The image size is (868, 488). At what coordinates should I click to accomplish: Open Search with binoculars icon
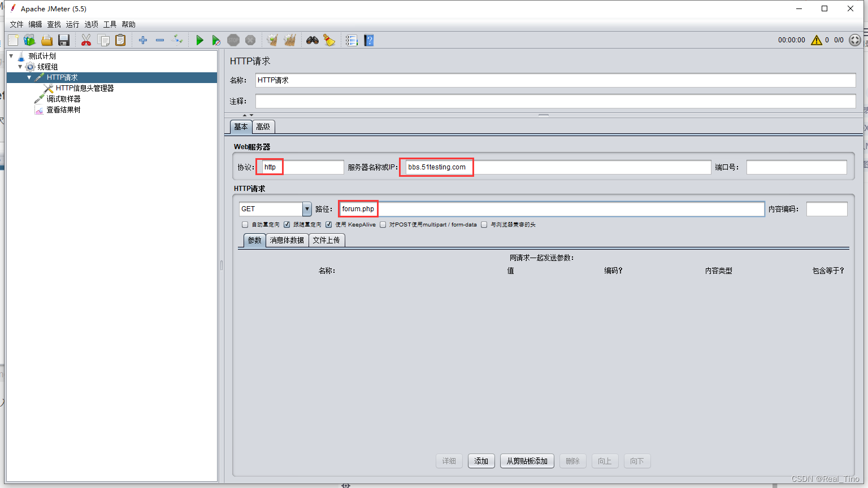pos(313,40)
